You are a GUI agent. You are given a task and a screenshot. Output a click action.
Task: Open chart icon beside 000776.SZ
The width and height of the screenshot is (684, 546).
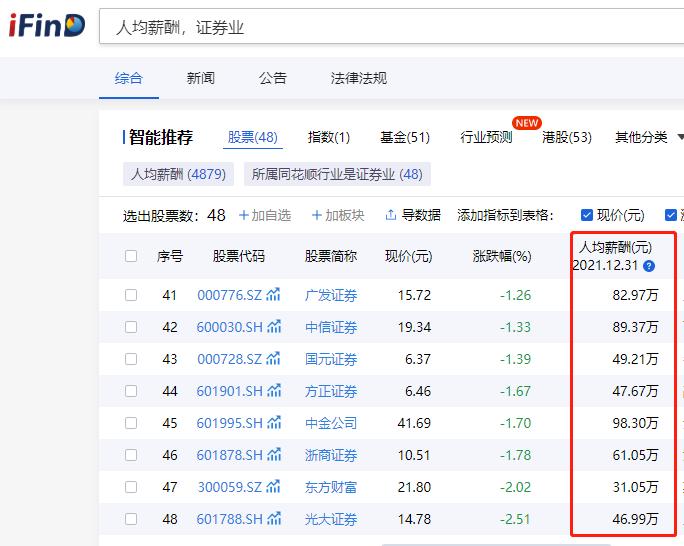point(274,295)
